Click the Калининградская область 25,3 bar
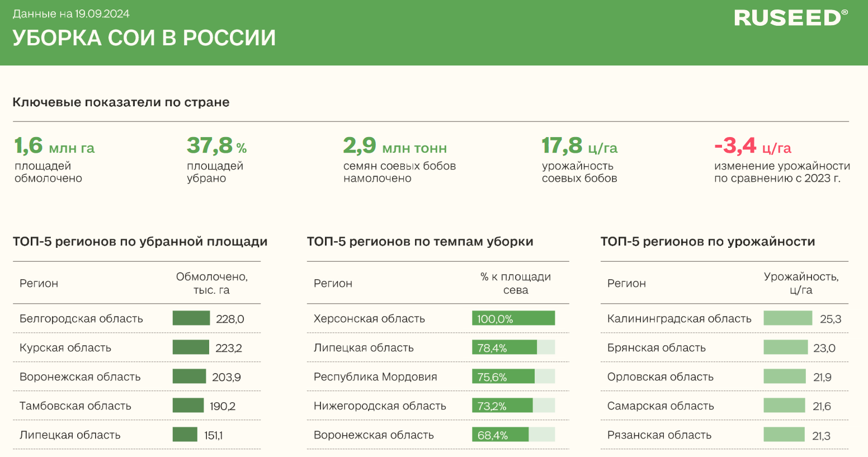This screenshot has width=868, height=457. (787, 318)
